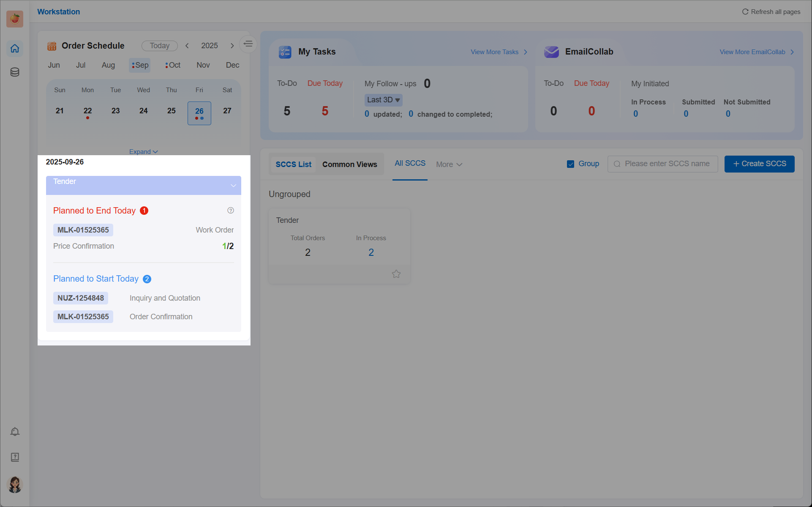Open the Last 3D dropdown
Viewport: 812px width, 507px height.
[x=383, y=100]
